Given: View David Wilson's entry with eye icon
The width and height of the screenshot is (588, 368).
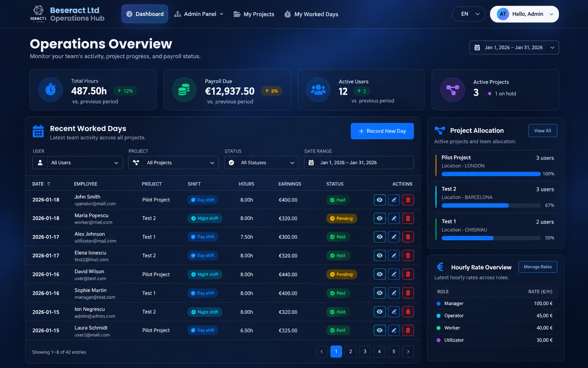Looking at the screenshot, I should point(380,275).
